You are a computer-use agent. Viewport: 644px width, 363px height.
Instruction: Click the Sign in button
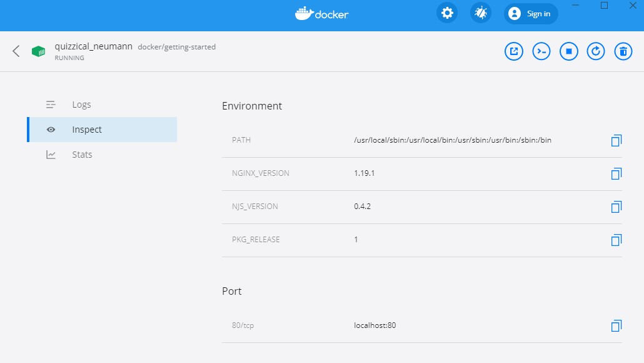(x=530, y=14)
